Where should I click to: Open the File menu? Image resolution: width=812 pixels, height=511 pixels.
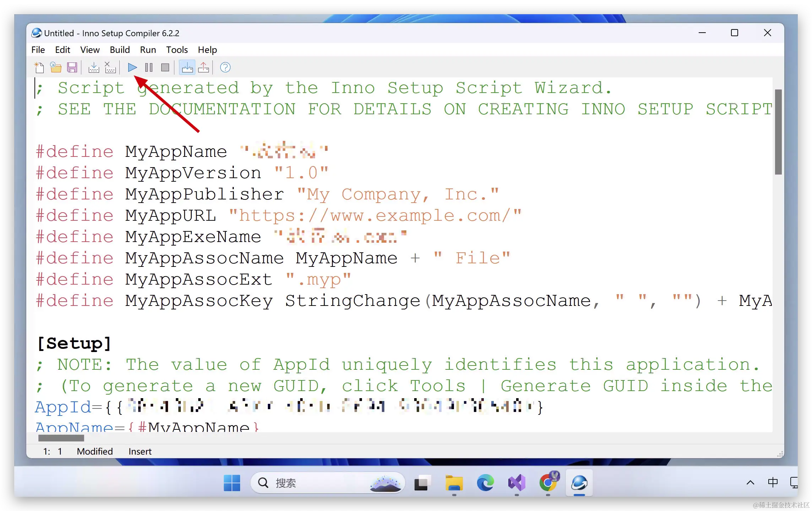(38, 50)
